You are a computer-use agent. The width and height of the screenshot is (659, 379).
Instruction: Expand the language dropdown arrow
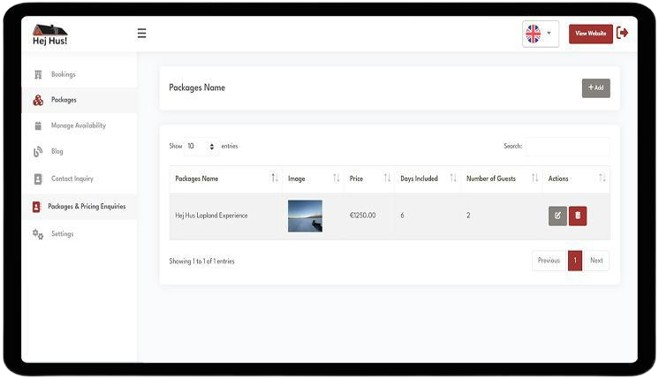tap(549, 33)
